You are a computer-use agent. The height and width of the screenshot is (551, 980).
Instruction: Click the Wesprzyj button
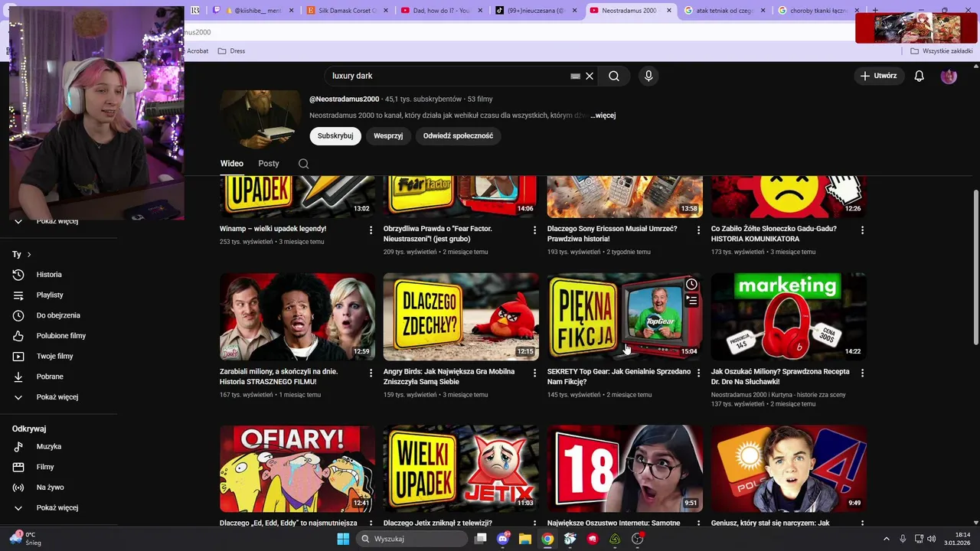[x=388, y=135]
